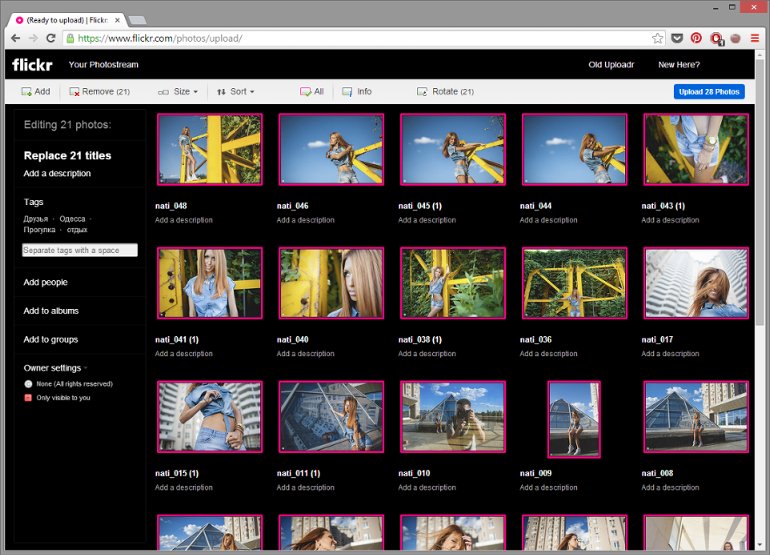Image resolution: width=770 pixels, height=555 pixels.
Task: Click title text nati_038 (1)
Action: click(420, 339)
